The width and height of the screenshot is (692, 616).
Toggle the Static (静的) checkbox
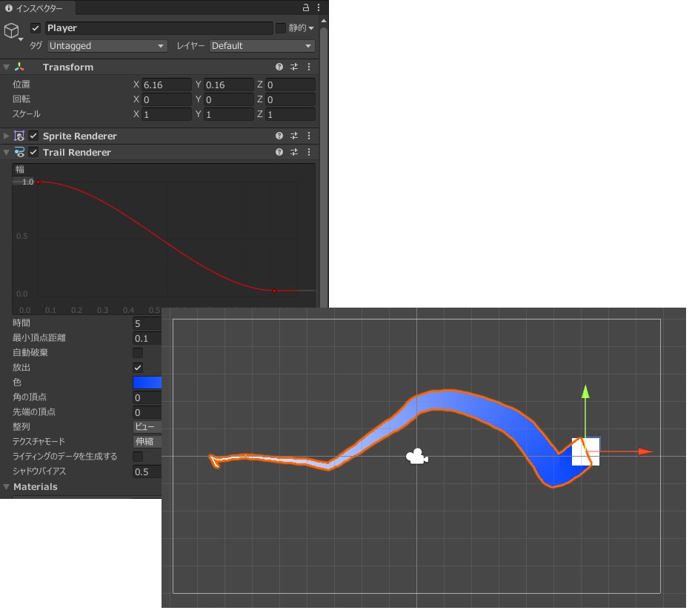tap(282, 28)
